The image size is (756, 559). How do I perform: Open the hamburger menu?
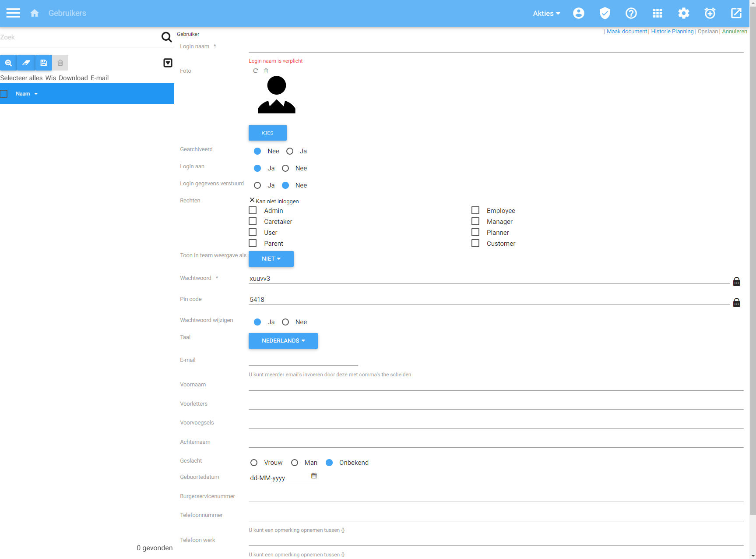point(13,13)
